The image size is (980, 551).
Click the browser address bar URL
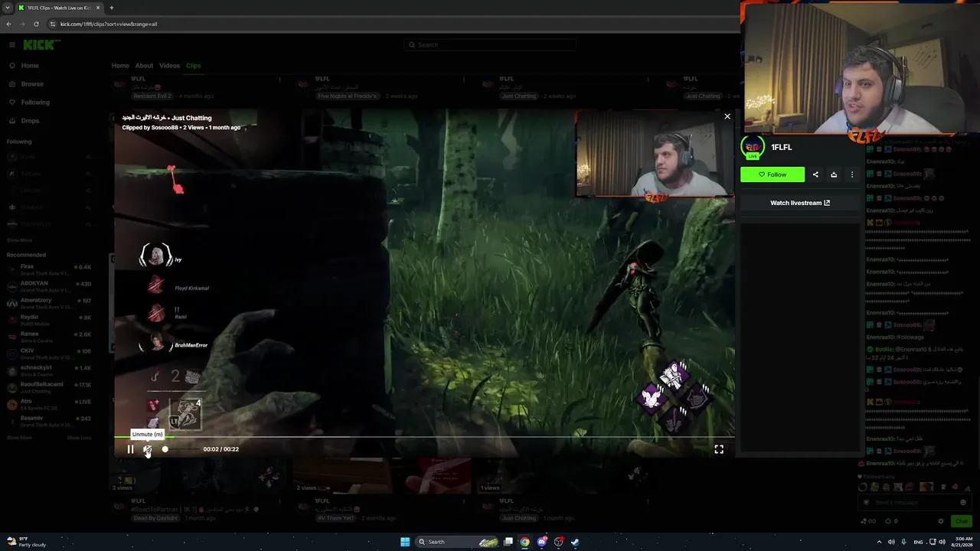tap(109, 24)
